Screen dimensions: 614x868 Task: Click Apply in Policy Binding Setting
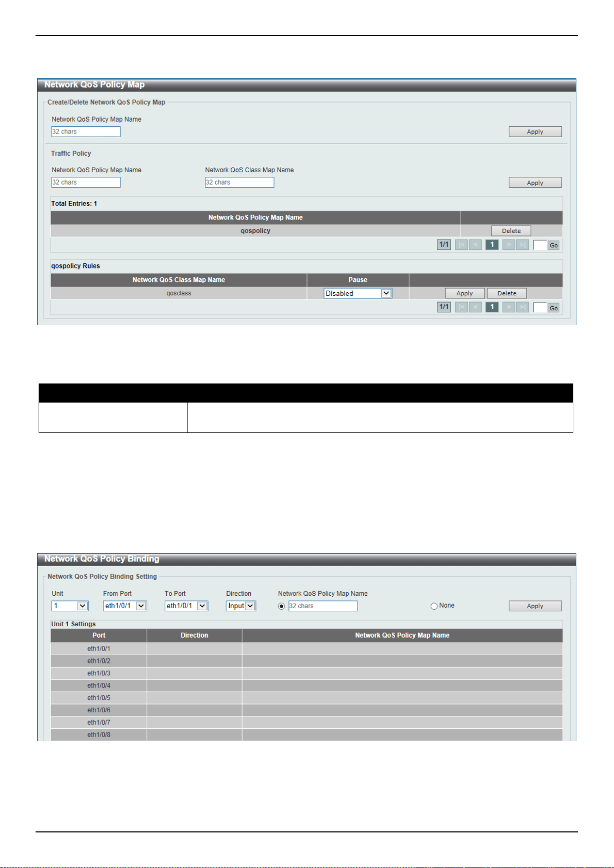click(535, 606)
